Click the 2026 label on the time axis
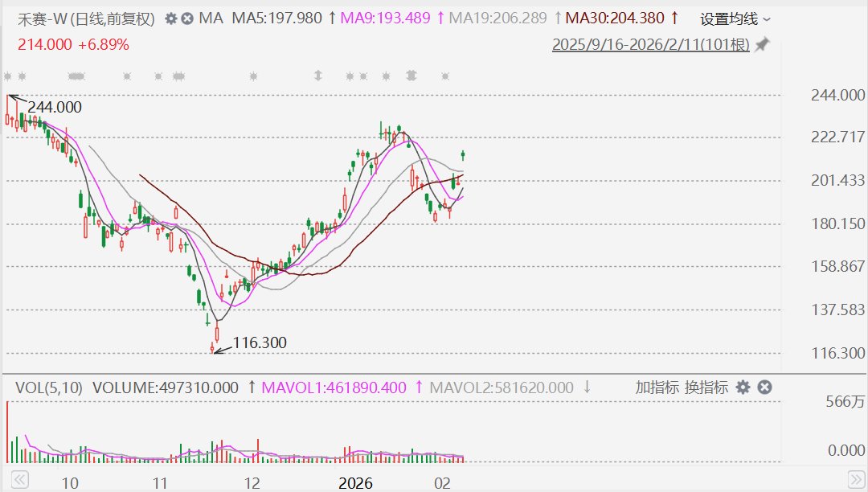 (355, 483)
